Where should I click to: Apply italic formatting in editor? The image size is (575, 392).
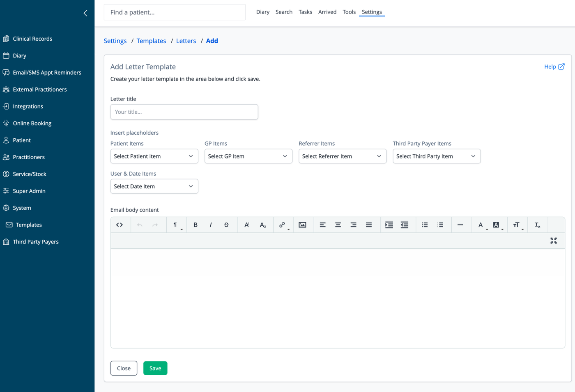[x=211, y=225]
